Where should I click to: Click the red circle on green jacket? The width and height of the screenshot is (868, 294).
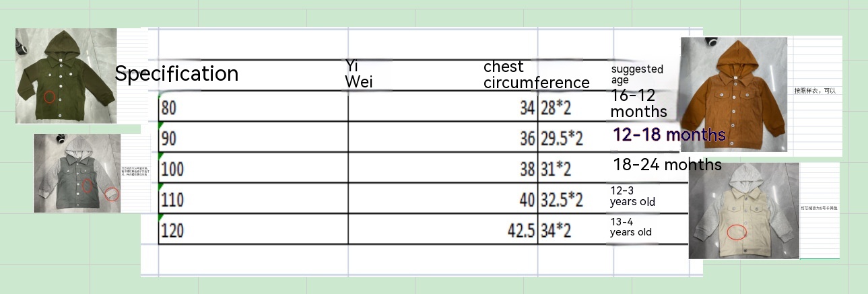coord(49,96)
